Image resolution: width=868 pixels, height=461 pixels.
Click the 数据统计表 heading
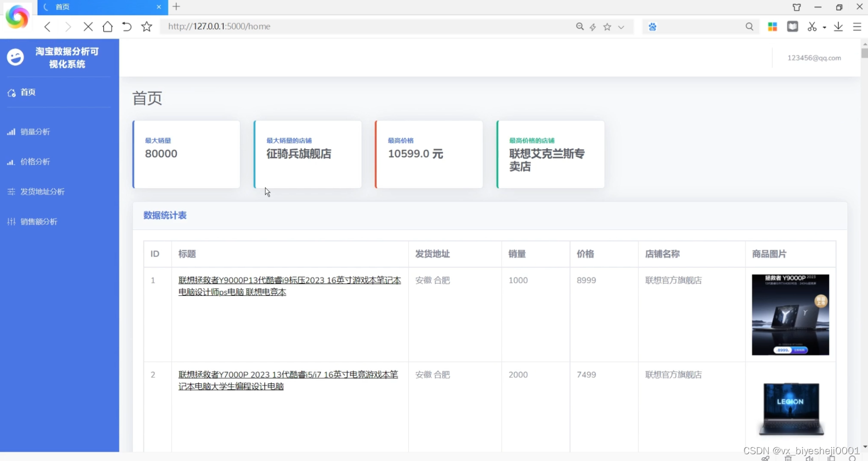(x=165, y=215)
